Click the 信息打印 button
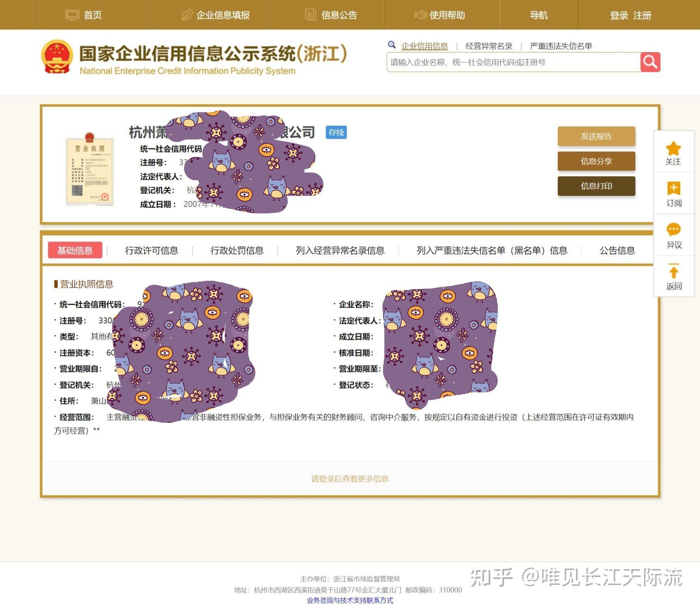The height and width of the screenshot is (605, 700). click(596, 186)
